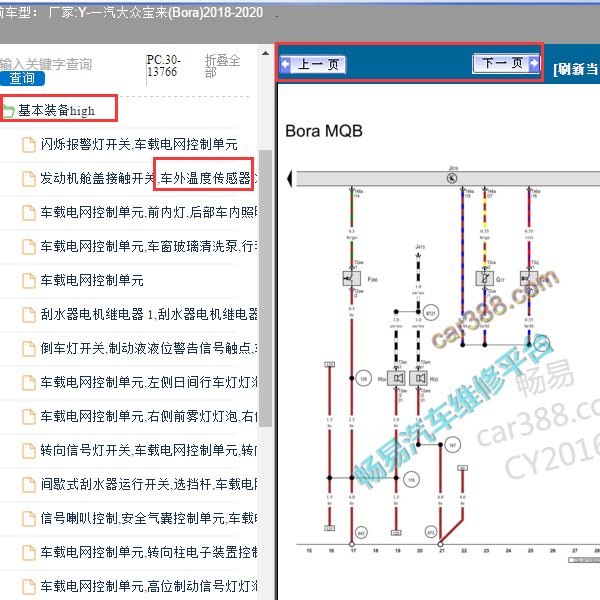Click document icon beside 刮水器电机继电器 1
The width and height of the screenshot is (600, 600).
click(29, 315)
